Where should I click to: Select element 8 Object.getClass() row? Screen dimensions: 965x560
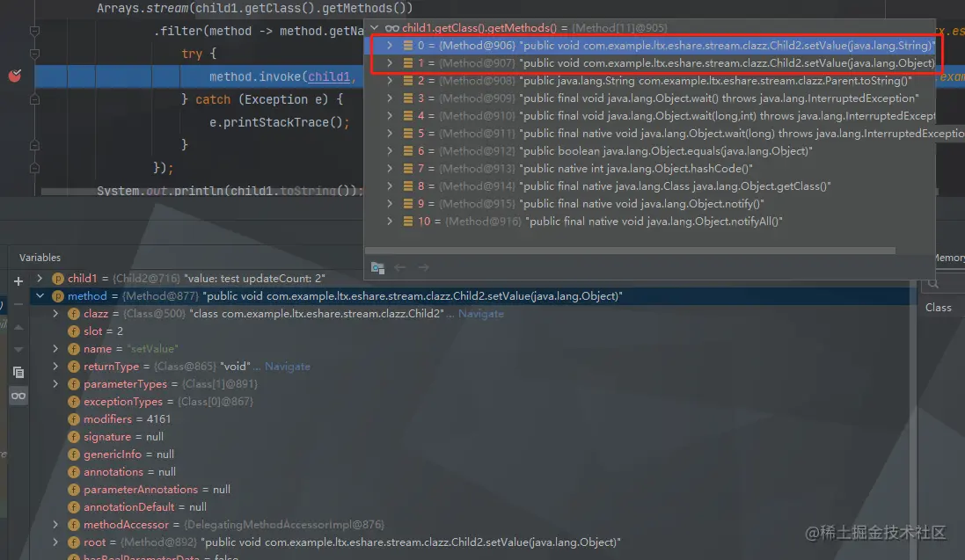[x=650, y=185]
